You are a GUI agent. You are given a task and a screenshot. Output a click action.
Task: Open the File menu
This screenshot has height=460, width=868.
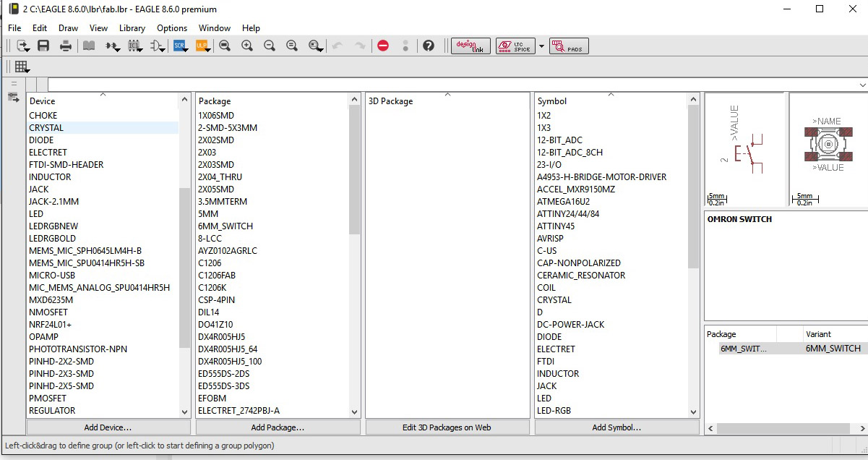14,28
